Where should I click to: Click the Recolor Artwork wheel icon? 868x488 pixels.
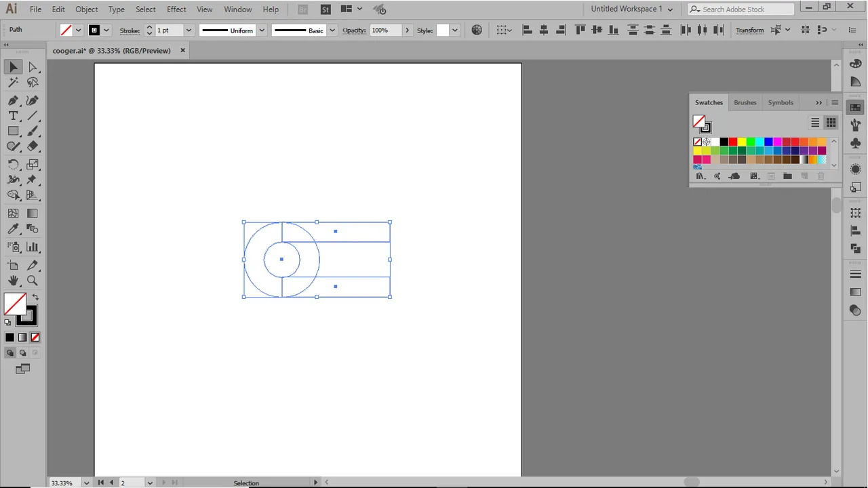coord(477,30)
